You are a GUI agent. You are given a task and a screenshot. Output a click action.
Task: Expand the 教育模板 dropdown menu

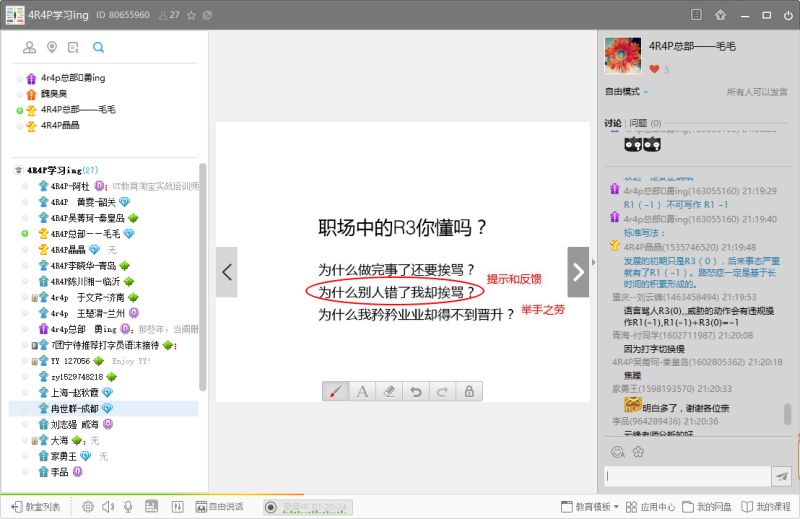tap(590, 507)
